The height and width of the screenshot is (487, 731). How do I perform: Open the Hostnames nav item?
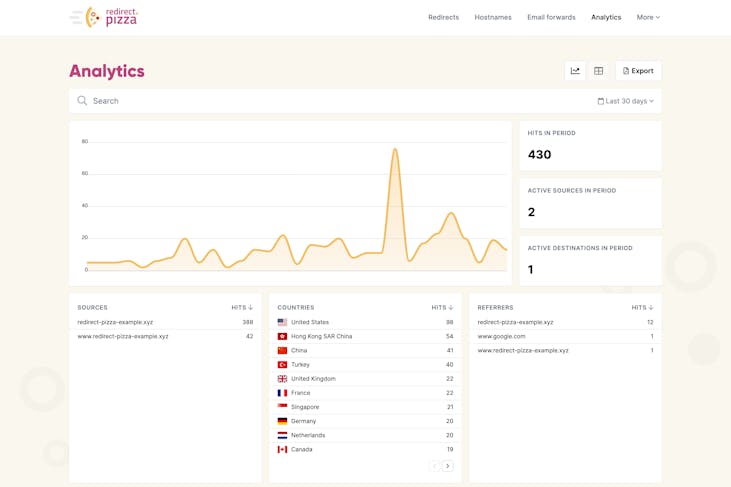(493, 17)
